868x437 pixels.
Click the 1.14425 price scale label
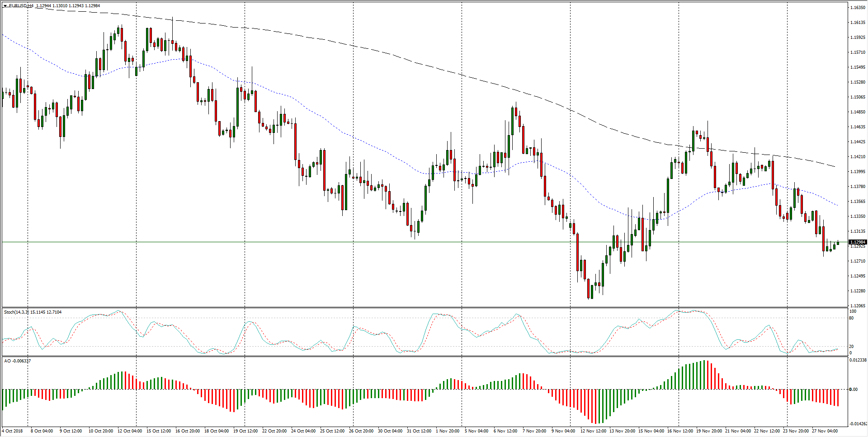click(x=858, y=142)
